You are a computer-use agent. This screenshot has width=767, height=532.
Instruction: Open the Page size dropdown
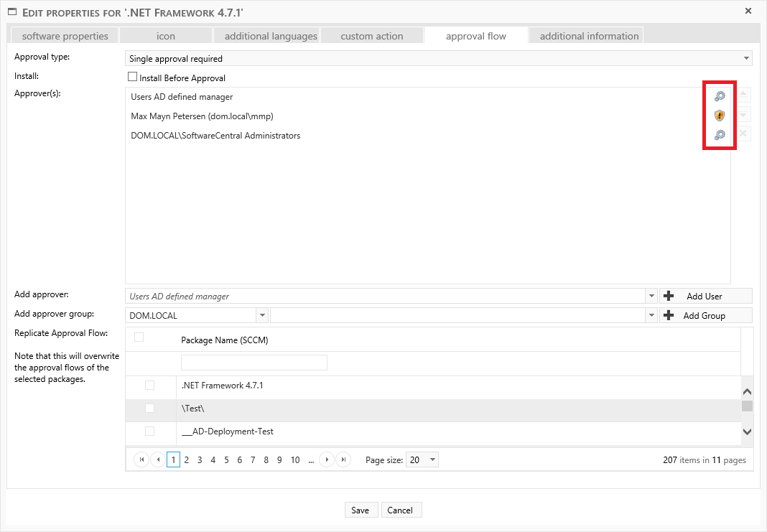(432, 460)
